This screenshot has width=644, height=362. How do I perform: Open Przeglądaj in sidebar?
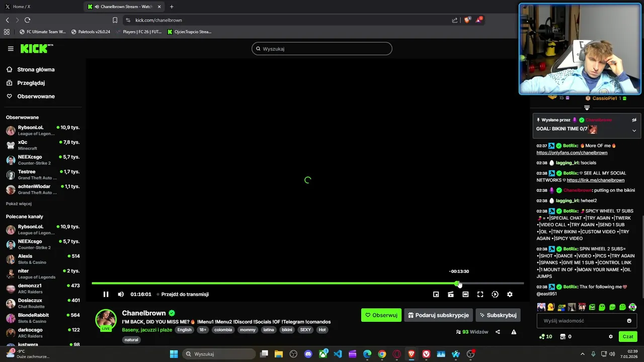point(31,83)
